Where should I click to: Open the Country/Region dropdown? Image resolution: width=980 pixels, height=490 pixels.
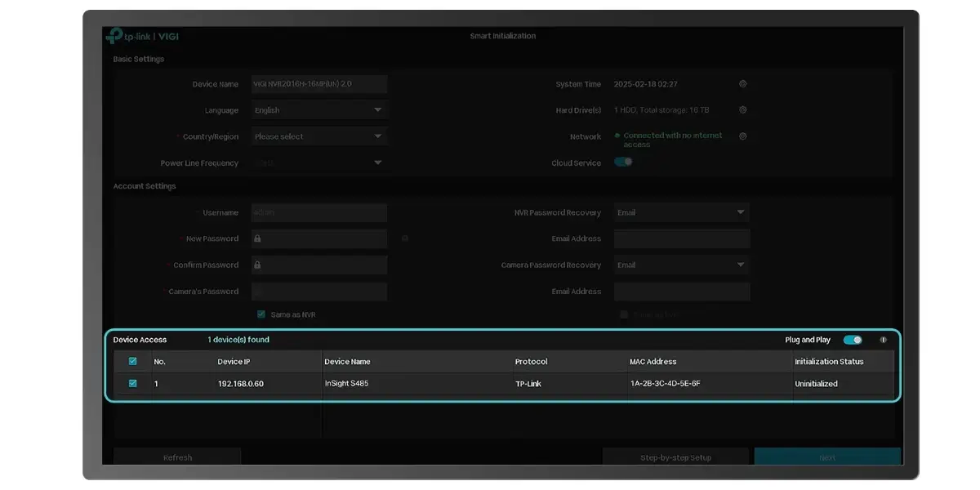click(319, 136)
